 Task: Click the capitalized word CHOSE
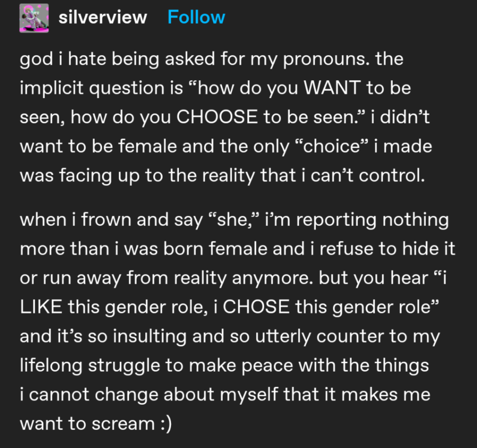[256, 307]
